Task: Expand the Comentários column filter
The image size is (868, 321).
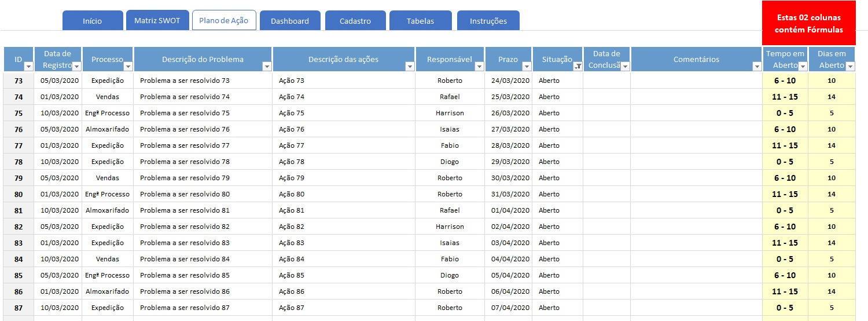Action: (x=757, y=67)
